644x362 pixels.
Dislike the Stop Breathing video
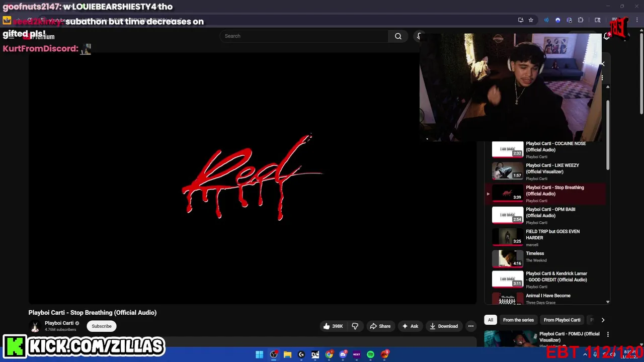[x=355, y=326]
